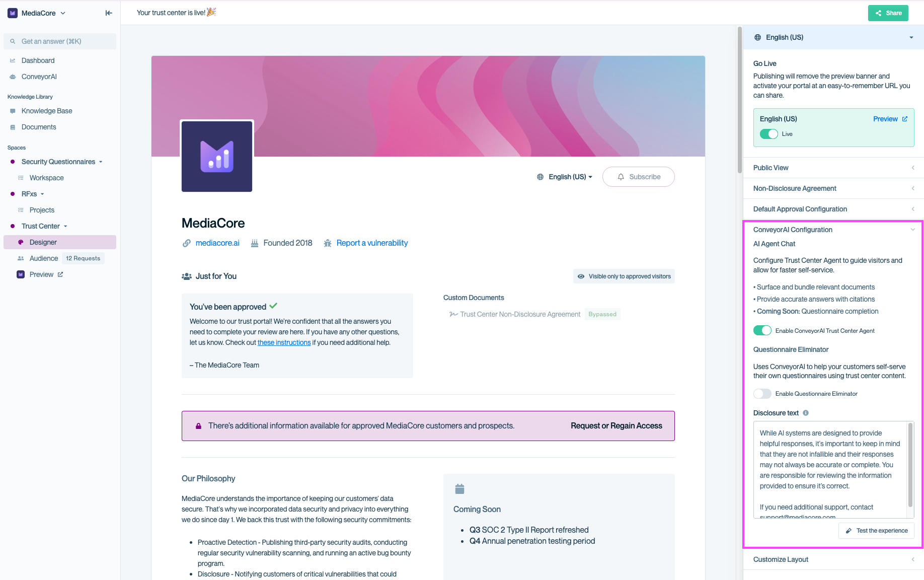Viewport: 924px width, 580px height.
Task: Click the globe icon in language panel header
Action: (757, 37)
